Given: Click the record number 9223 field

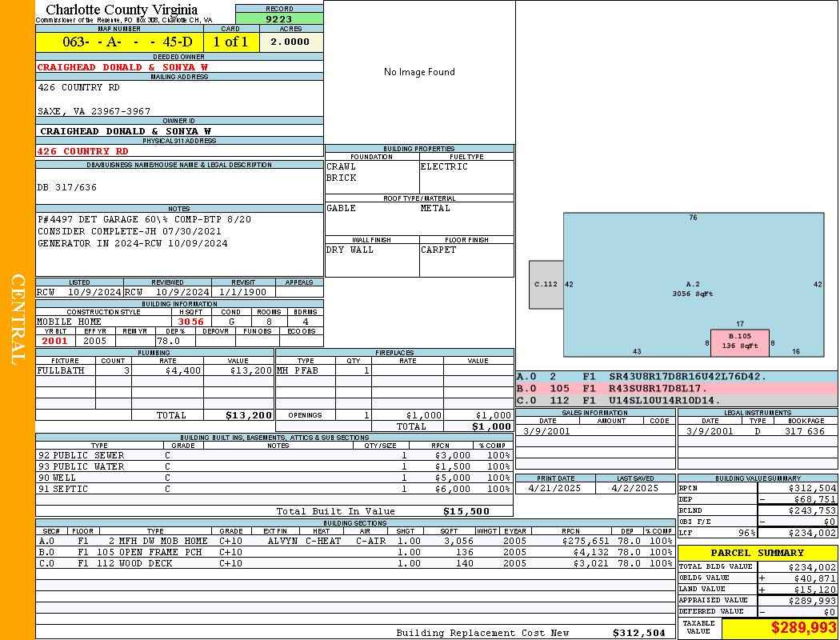Looking at the screenshot, I should click(x=279, y=19).
